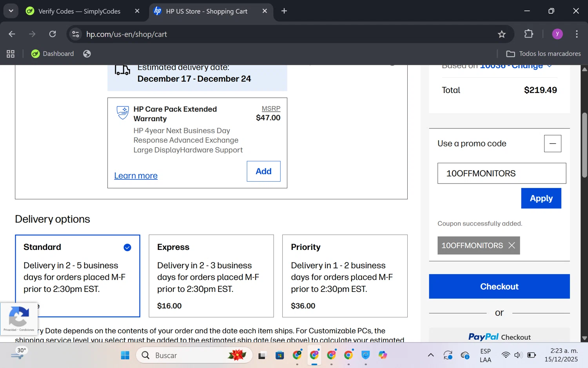
Task: Open the clock and date panel
Action: click(x=561, y=355)
